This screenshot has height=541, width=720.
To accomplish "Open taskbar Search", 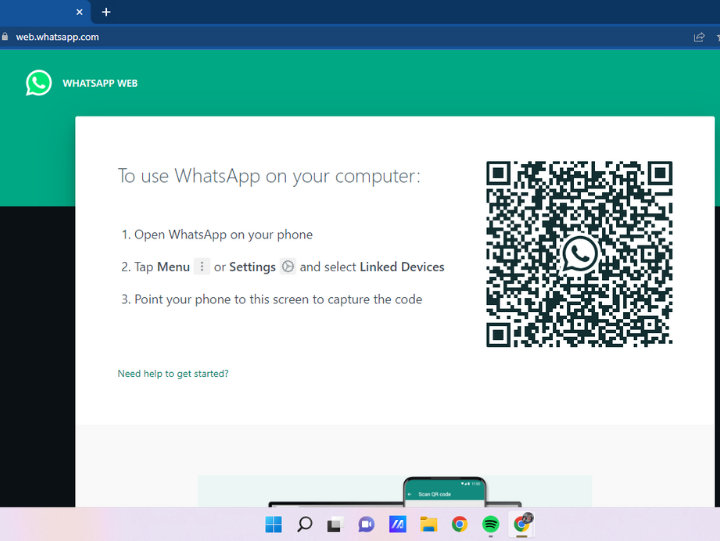I will pyautogui.click(x=304, y=524).
